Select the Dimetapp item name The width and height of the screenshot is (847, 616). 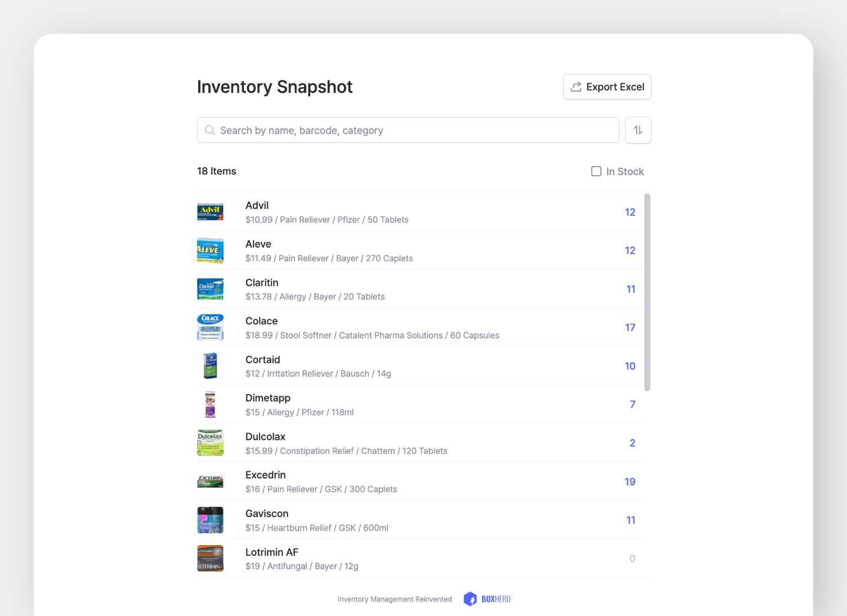click(x=268, y=398)
